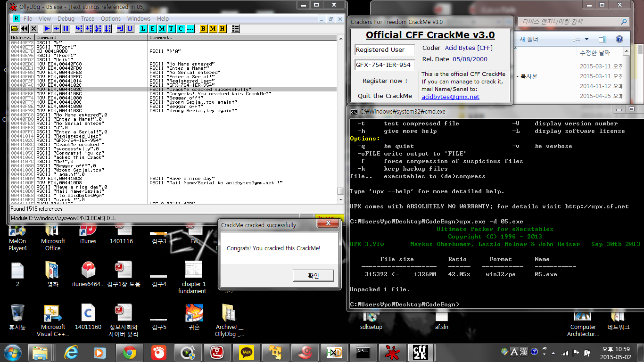
Task: Show the Breakpoints window via the B icon
Action: [203, 29]
